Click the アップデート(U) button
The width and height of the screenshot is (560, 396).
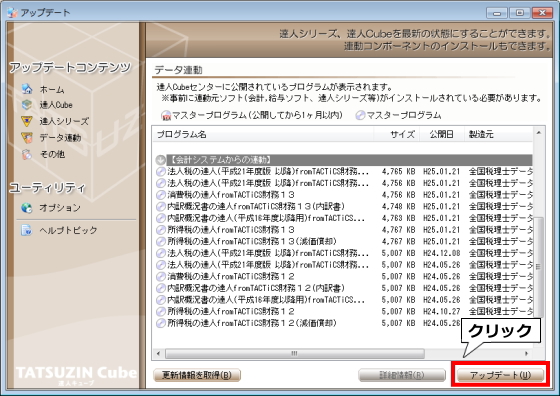(x=500, y=375)
